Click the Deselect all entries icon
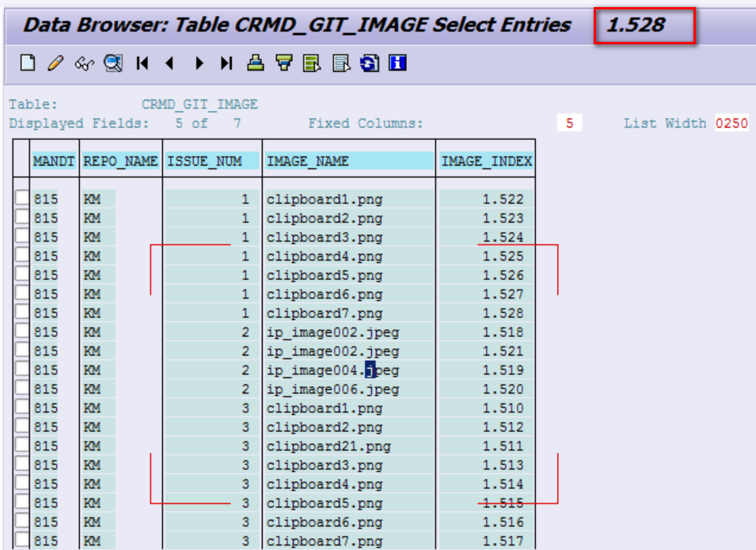The width and height of the screenshot is (756, 550). point(341,63)
